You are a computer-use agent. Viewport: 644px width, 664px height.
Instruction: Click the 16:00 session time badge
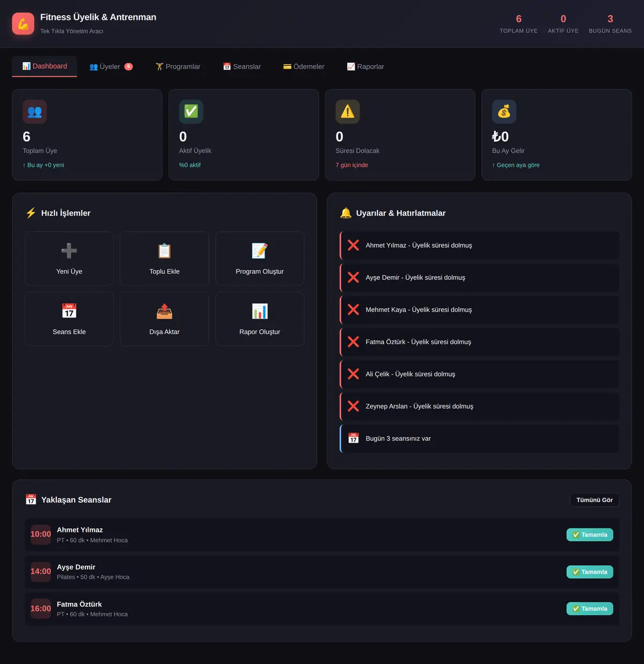pyautogui.click(x=41, y=609)
